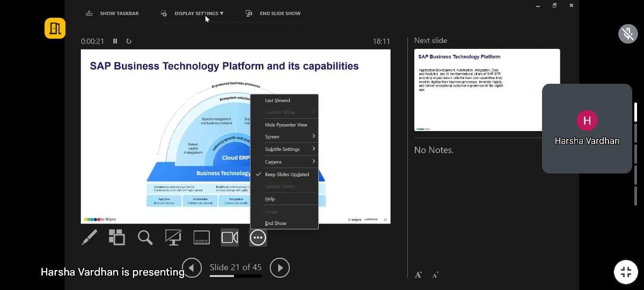Select the pen and laser pointer tools
This screenshot has width=644, height=290.
pyautogui.click(x=90, y=237)
